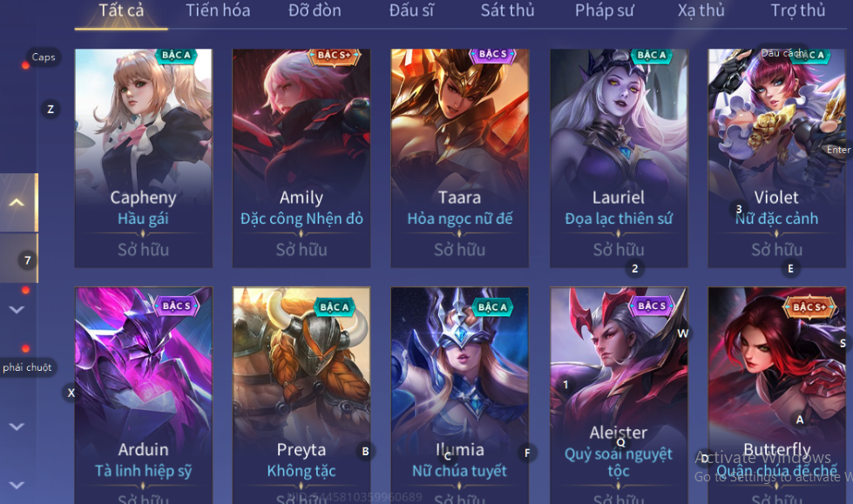Open the Đỡ đòn category tab
853x504 pixels.
coord(315,10)
